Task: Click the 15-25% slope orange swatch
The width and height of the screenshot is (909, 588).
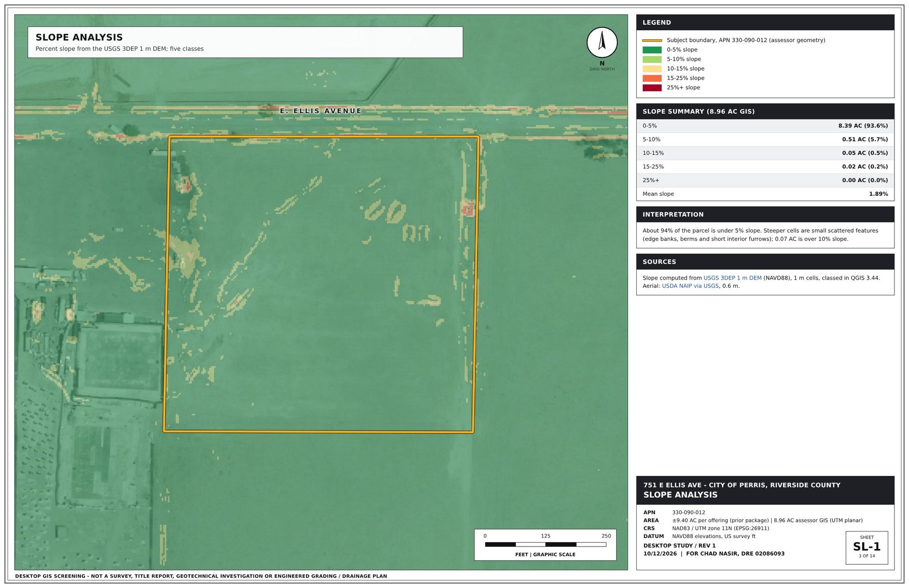Action: click(x=651, y=78)
